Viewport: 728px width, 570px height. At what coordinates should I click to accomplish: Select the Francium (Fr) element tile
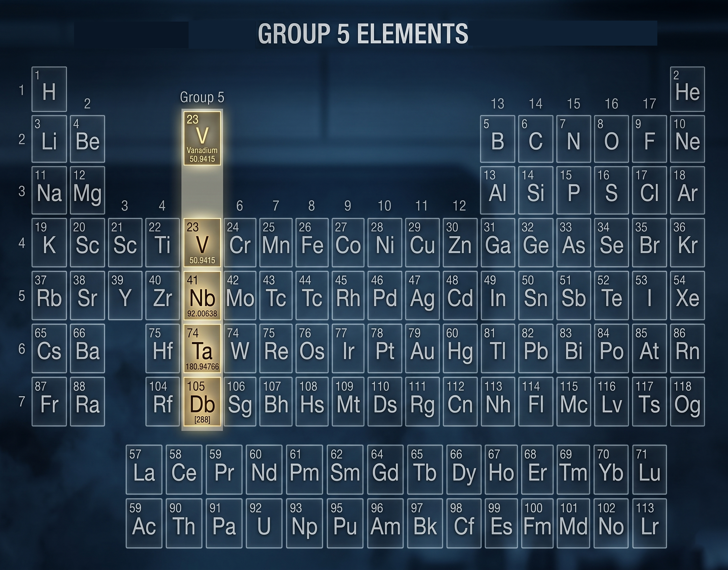coord(49,404)
